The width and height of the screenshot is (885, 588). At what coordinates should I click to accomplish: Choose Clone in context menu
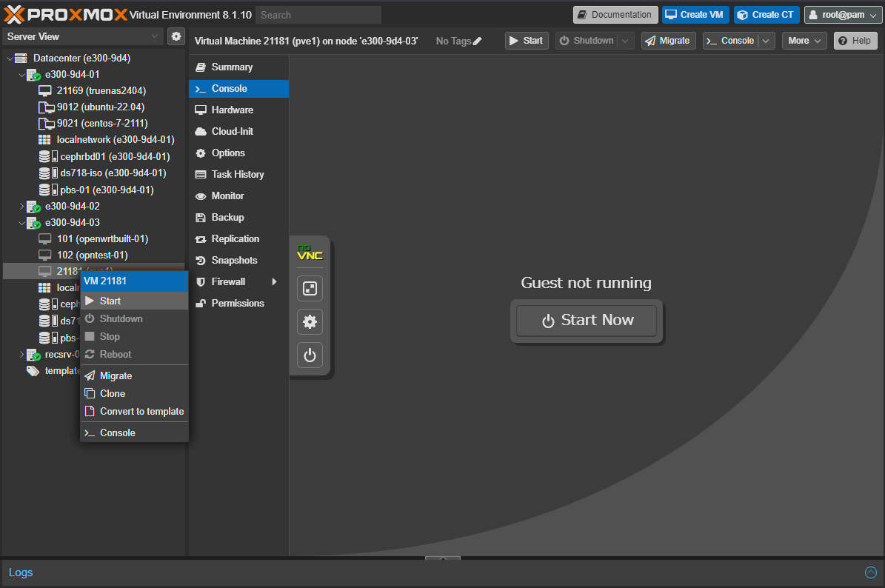[x=134, y=394]
